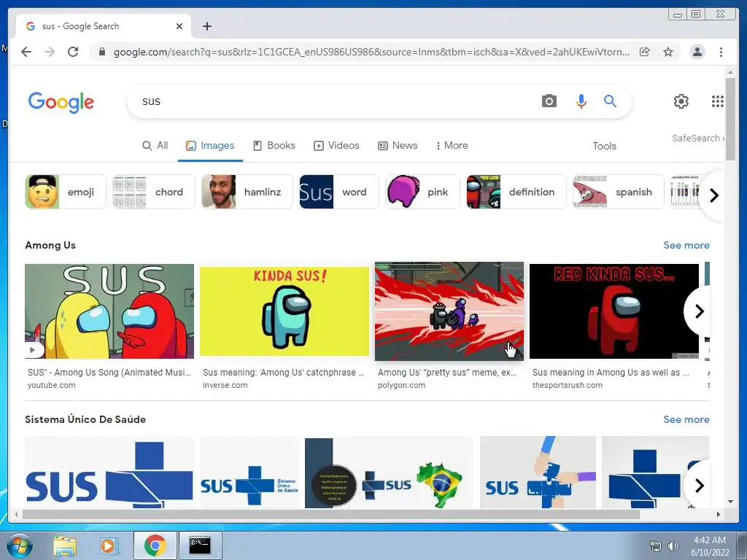This screenshot has width=747, height=560.
Task: Click the Google logo
Action: pyautogui.click(x=61, y=102)
